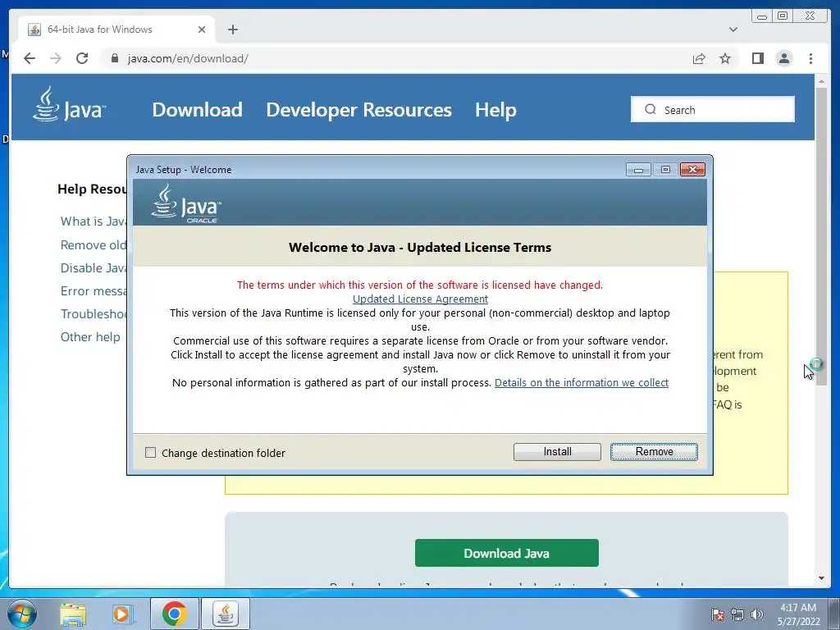Open Chrome's three-dot menu
Screen dimensions: 840x630
(x=810, y=58)
